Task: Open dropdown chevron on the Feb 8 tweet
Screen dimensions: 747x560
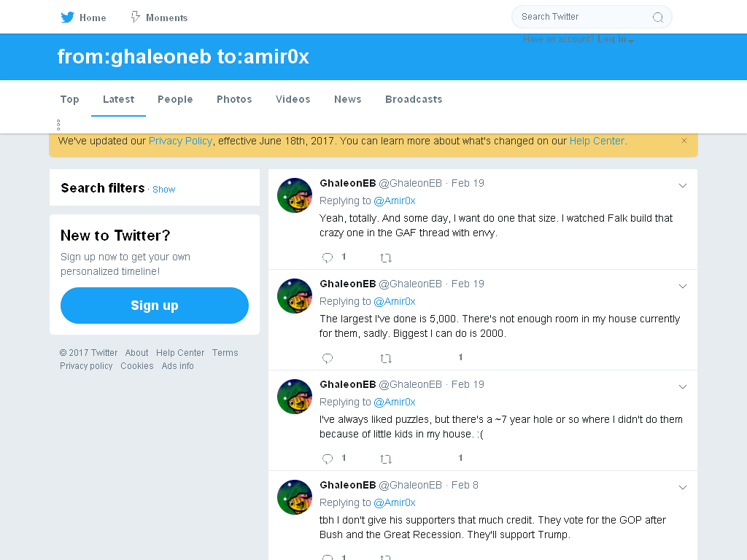Action: [683, 487]
